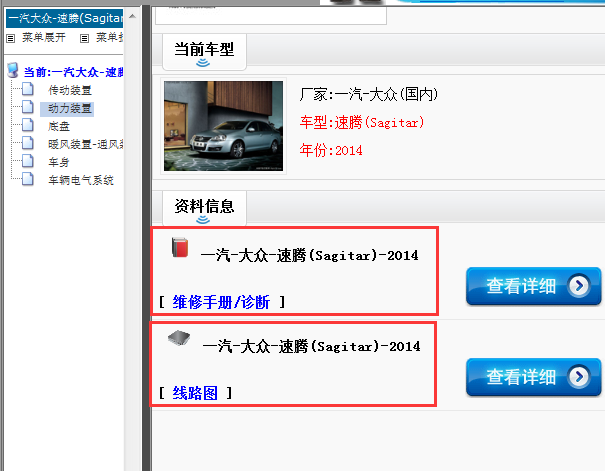The width and height of the screenshot is (605, 471).
Task: Click 菜单展开 to expand the menu
Action: [x=44, y=37]
